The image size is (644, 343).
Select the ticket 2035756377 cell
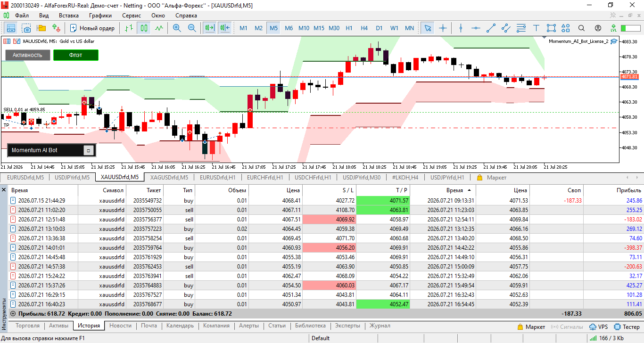145,220
